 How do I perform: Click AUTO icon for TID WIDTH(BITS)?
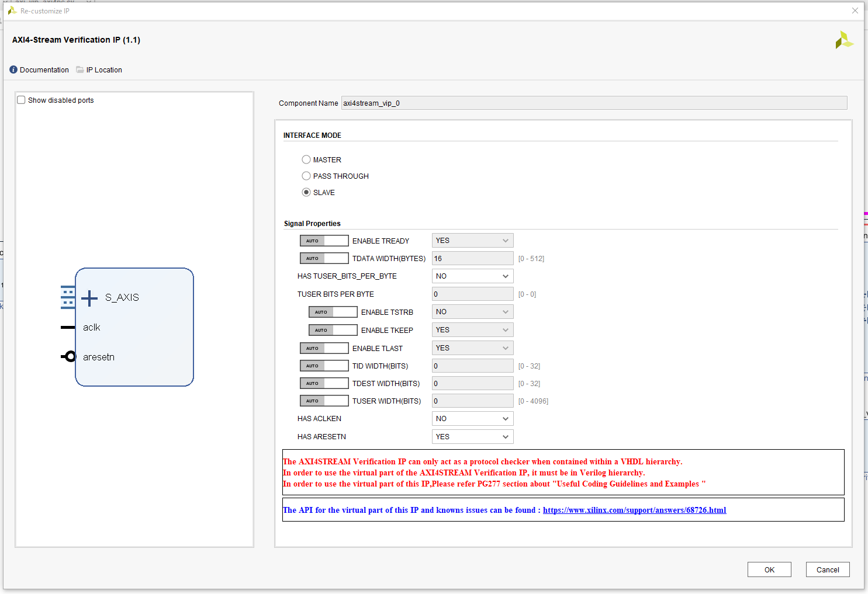click(x=324, y=365)
